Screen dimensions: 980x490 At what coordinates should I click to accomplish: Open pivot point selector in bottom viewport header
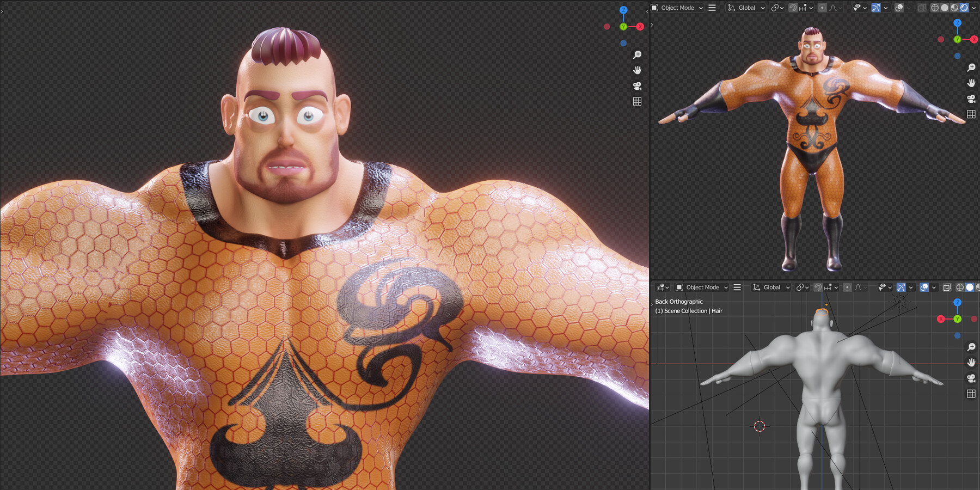pos(802,287)
